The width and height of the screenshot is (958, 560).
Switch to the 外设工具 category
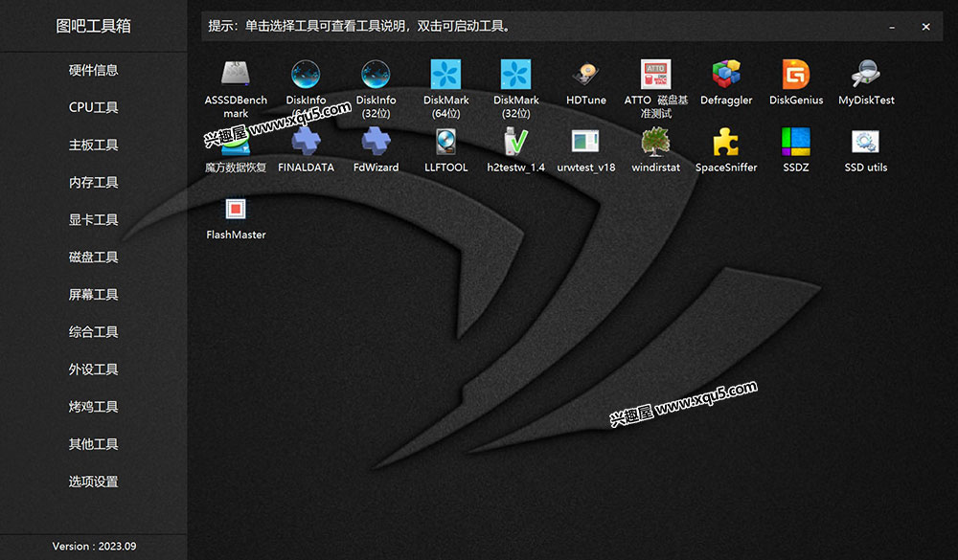pyautogui.click(x=94, y=370)
